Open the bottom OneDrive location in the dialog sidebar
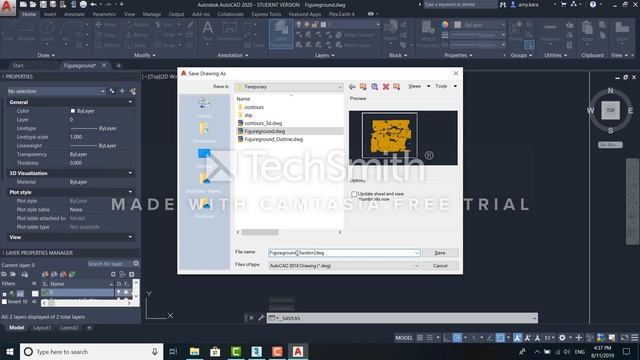Screen dimensions: 640x360 tap(204, 208)
